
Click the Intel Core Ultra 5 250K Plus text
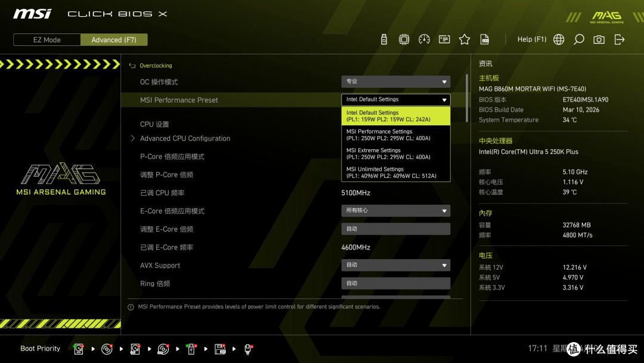click(528, 152)
